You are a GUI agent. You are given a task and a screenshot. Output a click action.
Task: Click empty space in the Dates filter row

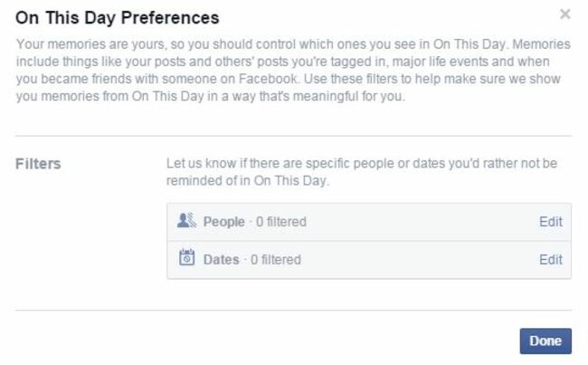420,260
